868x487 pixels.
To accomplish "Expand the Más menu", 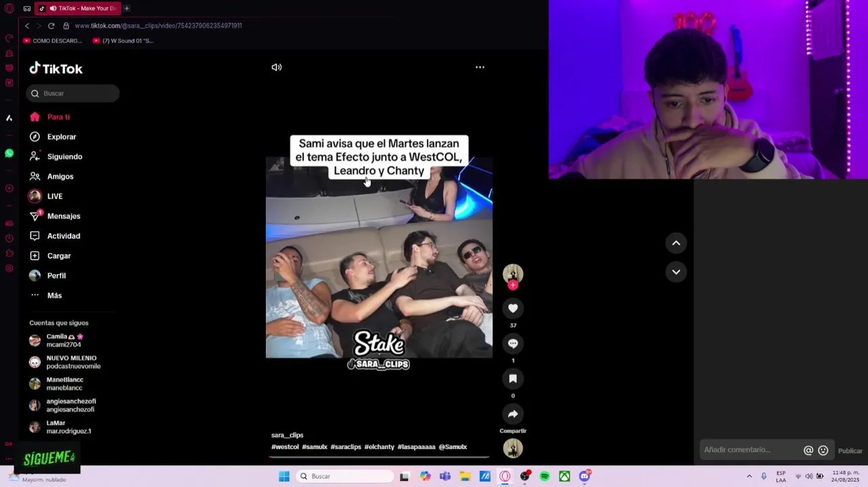I will [x=46, y=296].
